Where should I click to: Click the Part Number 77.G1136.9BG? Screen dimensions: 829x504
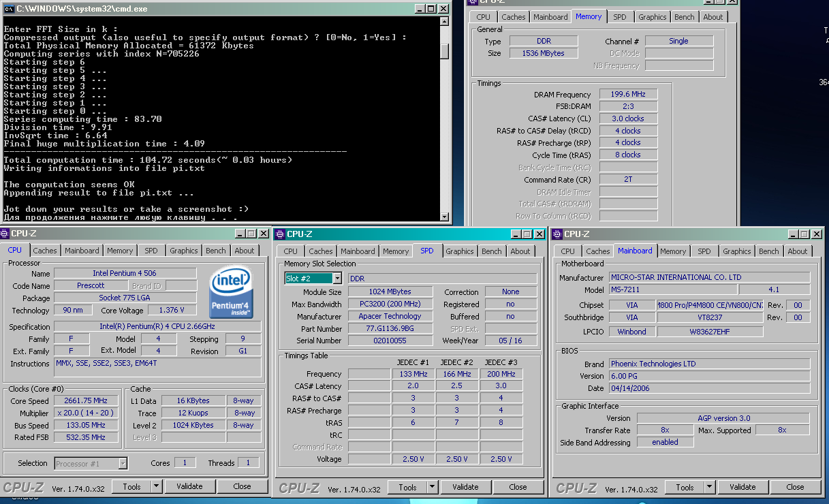pyautogui.click(x=390, y=328)
